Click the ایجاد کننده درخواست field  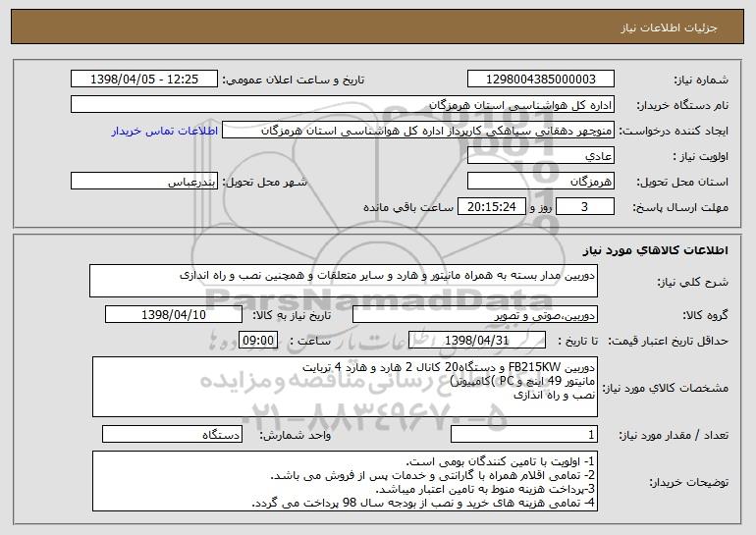(418, 131)
